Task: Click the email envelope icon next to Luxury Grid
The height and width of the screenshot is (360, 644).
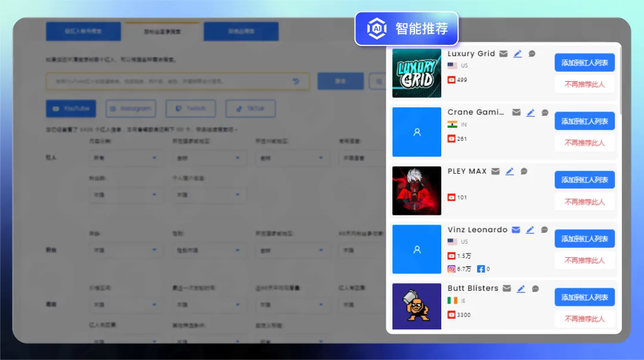Action: tap(503, 53)
